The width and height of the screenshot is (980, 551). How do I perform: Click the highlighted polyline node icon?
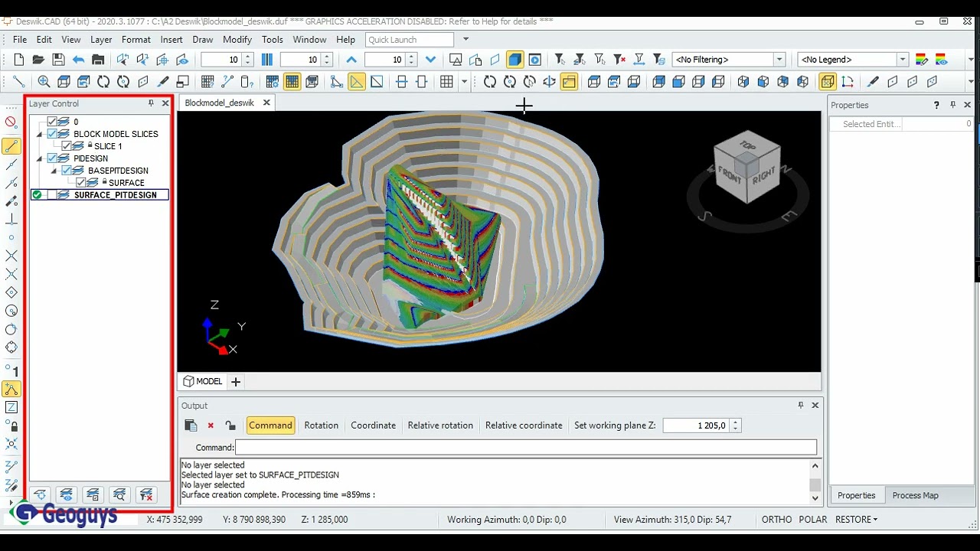click(11, 390)
